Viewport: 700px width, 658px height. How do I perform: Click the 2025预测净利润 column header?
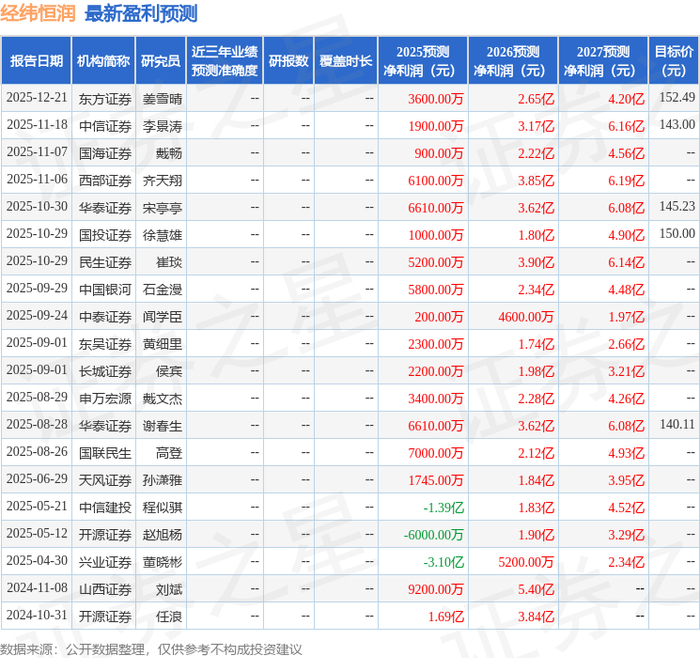click(423, 61)
